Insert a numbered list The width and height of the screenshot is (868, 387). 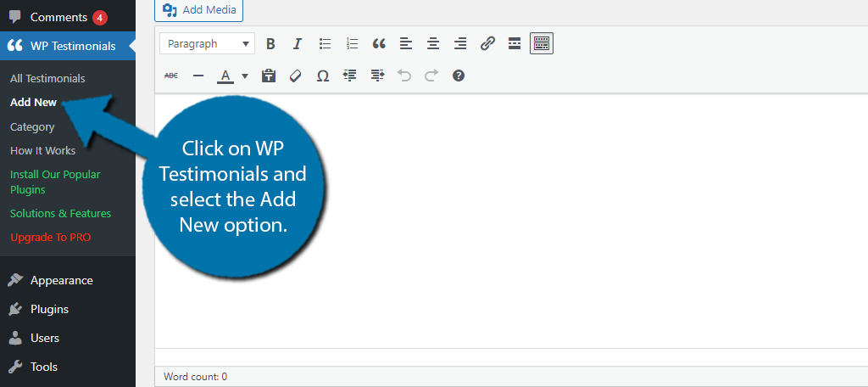[x=352, y=44]
